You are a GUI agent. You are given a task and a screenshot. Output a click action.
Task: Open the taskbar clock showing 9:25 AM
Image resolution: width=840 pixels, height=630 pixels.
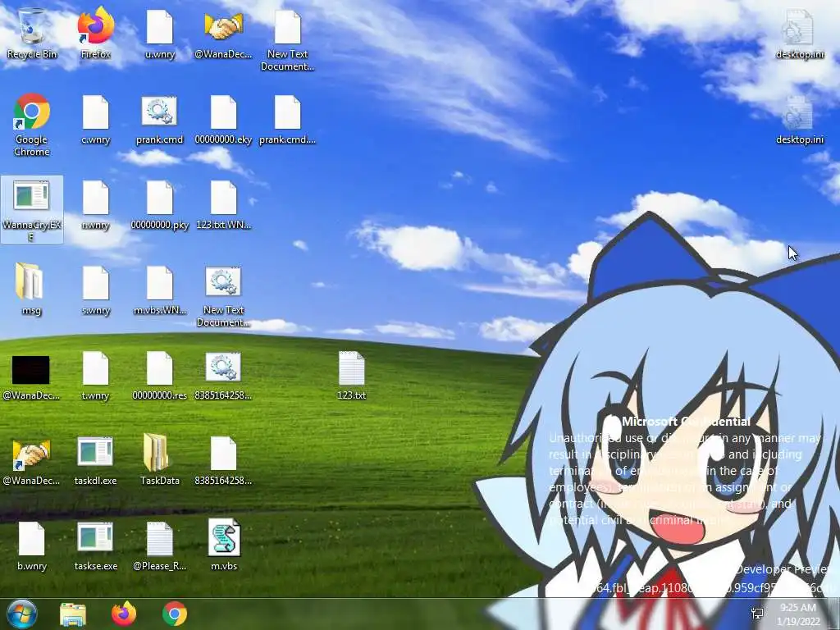pyautogui.click(x=798, y=614)
